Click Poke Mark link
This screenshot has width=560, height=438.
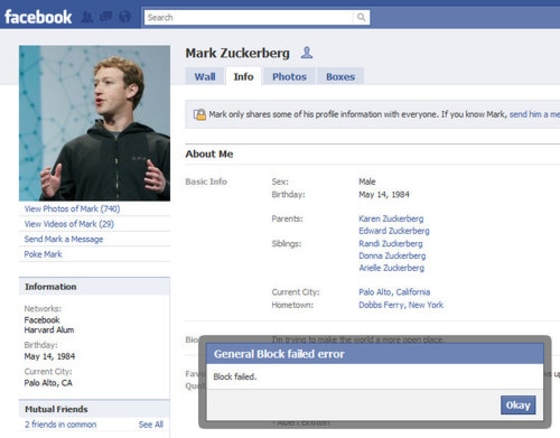point(43,254)
